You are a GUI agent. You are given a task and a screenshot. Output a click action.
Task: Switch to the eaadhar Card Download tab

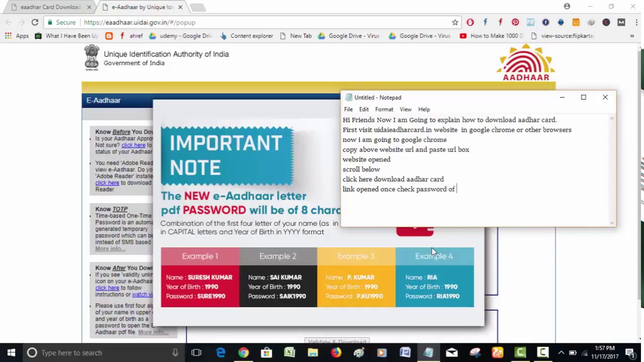[x=50, y=7]
